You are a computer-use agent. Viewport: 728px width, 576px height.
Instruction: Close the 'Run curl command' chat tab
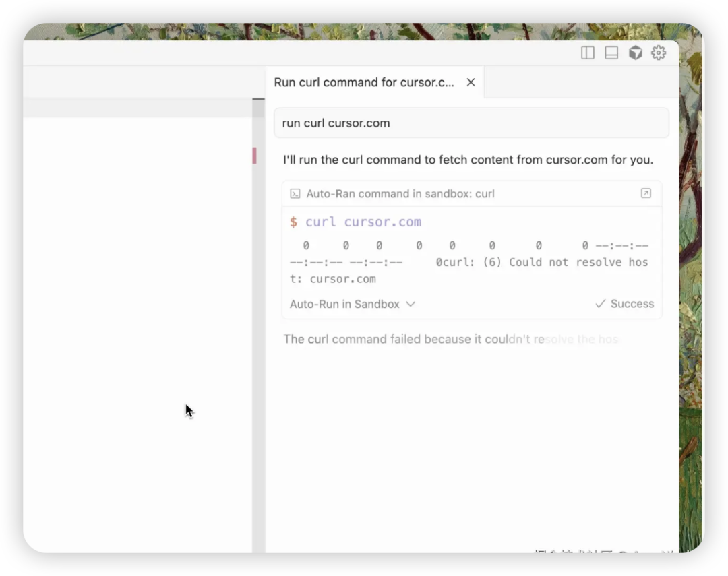click(x=471, y=82)
